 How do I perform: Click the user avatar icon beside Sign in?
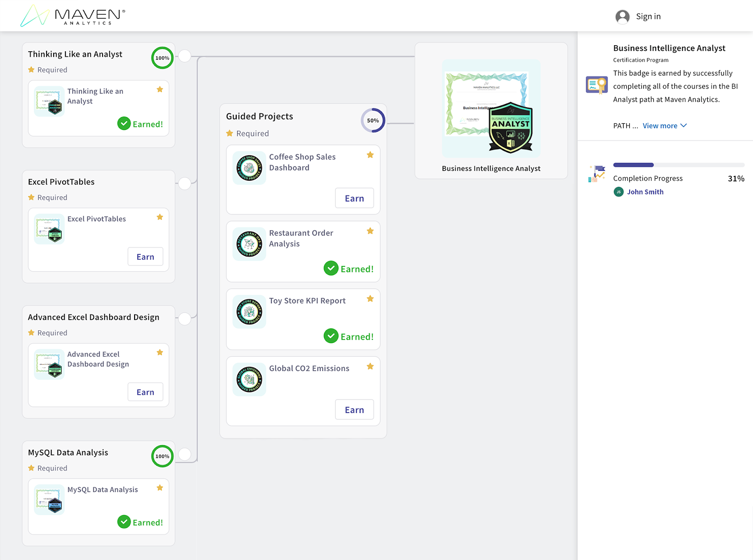point(622,16)
